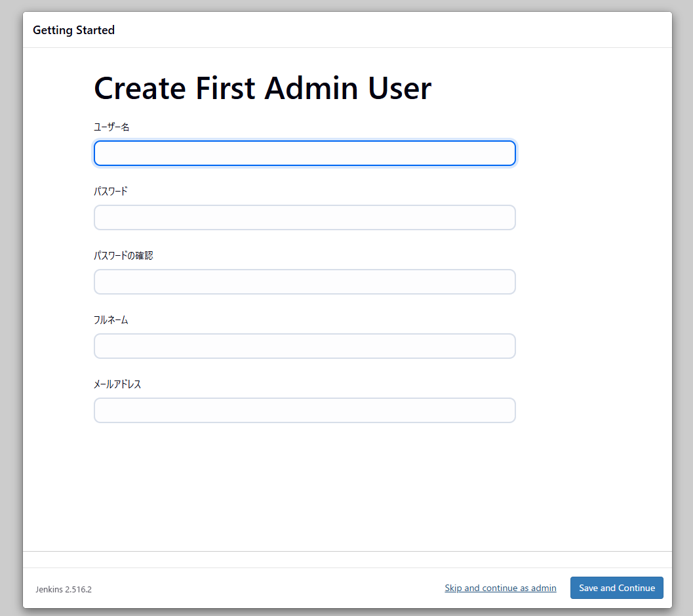The height and width of the screenshot is (616, 693).
Task: Focus the パスワード password input field
Action: [304, 218]
